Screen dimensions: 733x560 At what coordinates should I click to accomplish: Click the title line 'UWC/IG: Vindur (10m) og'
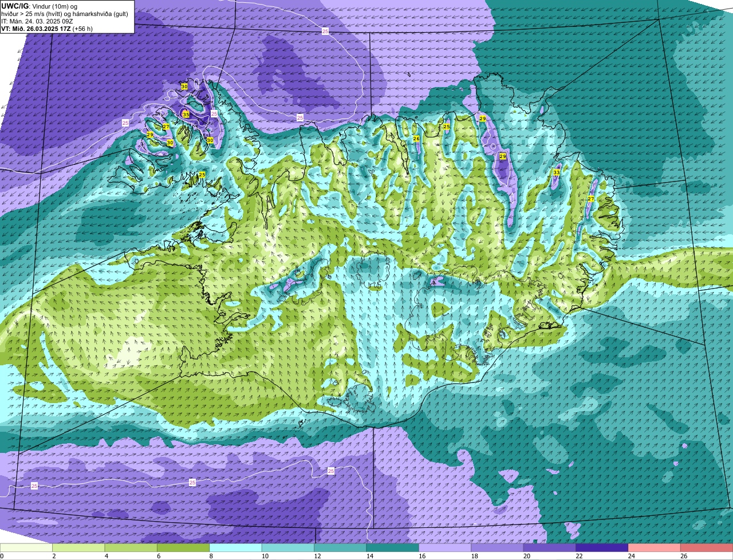pos(39,6)
